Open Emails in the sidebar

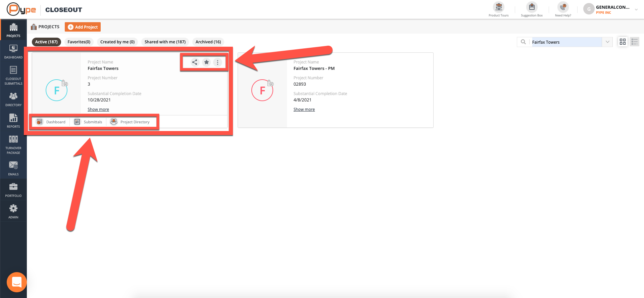[13, 168]
